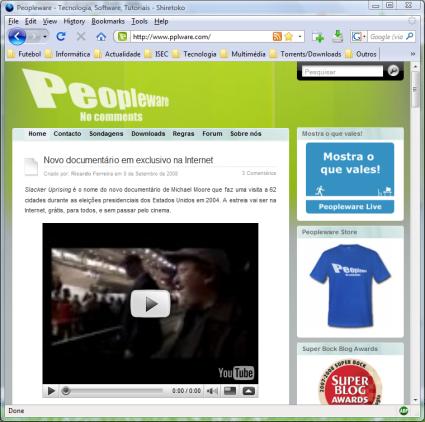
Task: Show downloads using green arrow toolbar icon
Action: point(338,36)
